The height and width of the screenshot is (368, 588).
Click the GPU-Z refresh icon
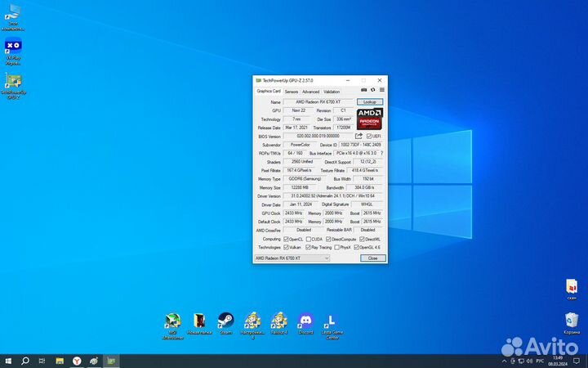(372, 90)
